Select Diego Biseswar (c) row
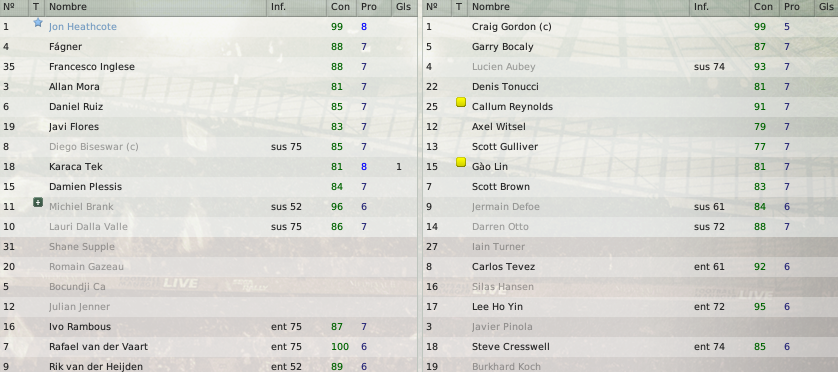 tap(208, 146)
